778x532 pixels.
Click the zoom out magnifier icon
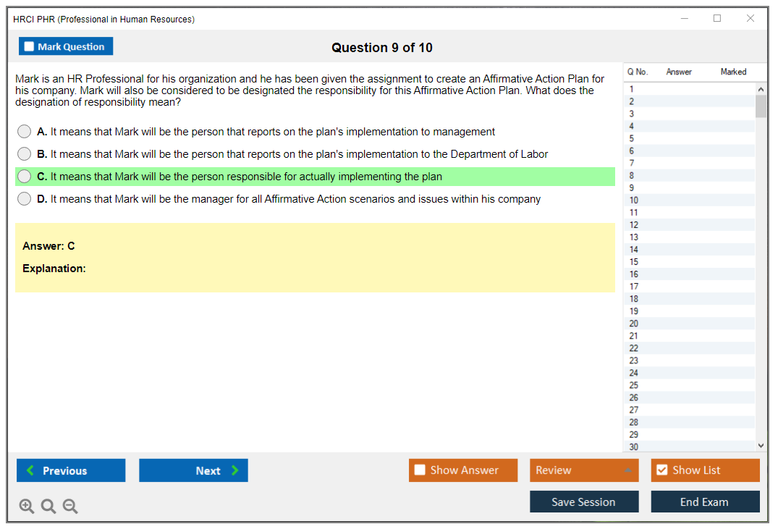click(x=70, y=506)
